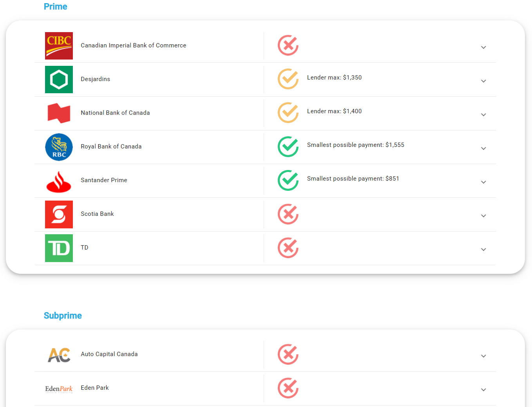Screen dimensions: 532x407
Task: Click 'Auto Capital Canada' lender name
Action: pos(109,354)
